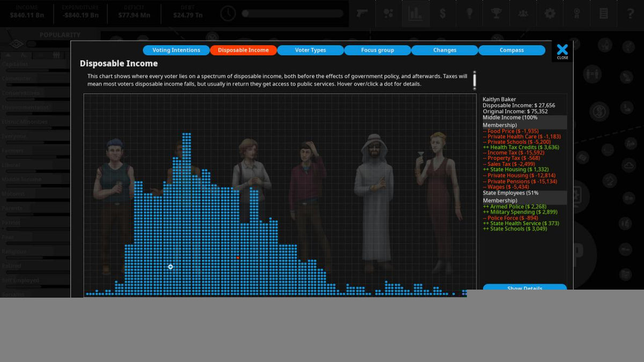The height and width of the screenshot is (362, 644).
Task: Click the dots cluster icon in top bar
Action: [x=389, y=13]
